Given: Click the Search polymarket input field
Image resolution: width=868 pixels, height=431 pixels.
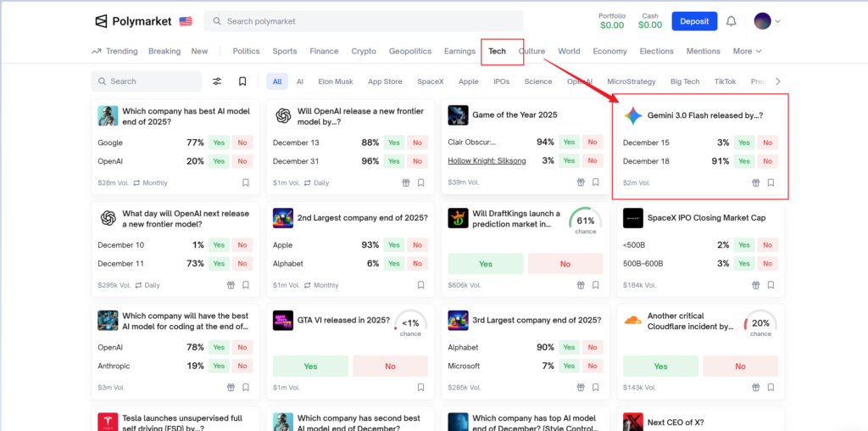Looking at the screenshot, I should click(x=364, y=21).
